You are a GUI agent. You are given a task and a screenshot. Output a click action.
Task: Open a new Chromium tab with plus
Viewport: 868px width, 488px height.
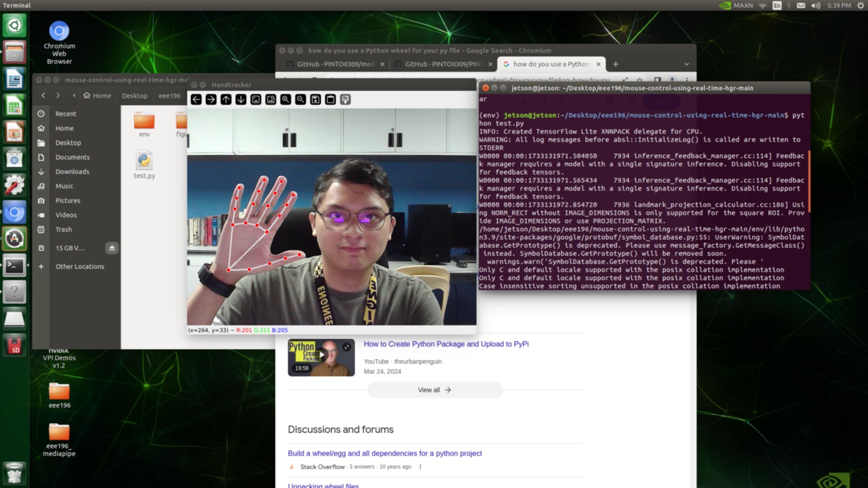(615, 64)
